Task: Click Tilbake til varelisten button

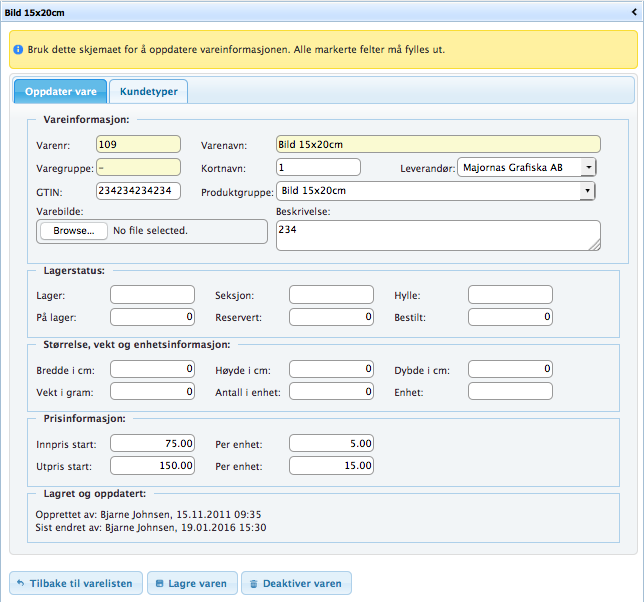Action: click(73, 583)
